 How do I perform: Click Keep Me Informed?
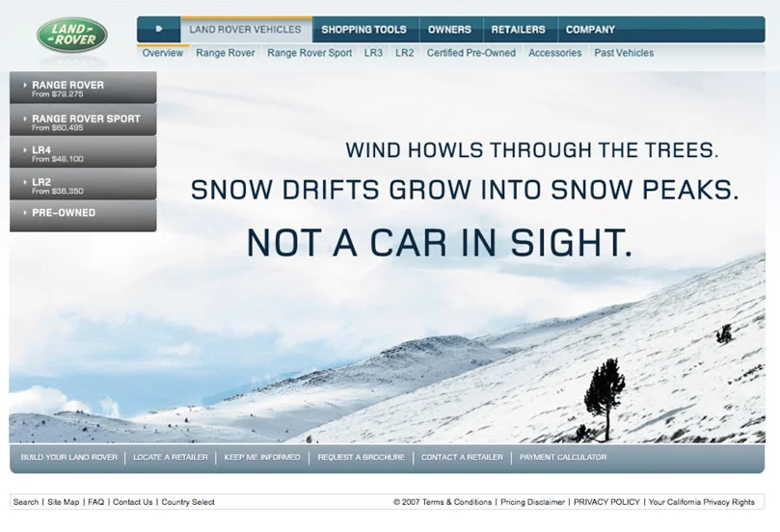pyautogui.click(x=262, y=458)
